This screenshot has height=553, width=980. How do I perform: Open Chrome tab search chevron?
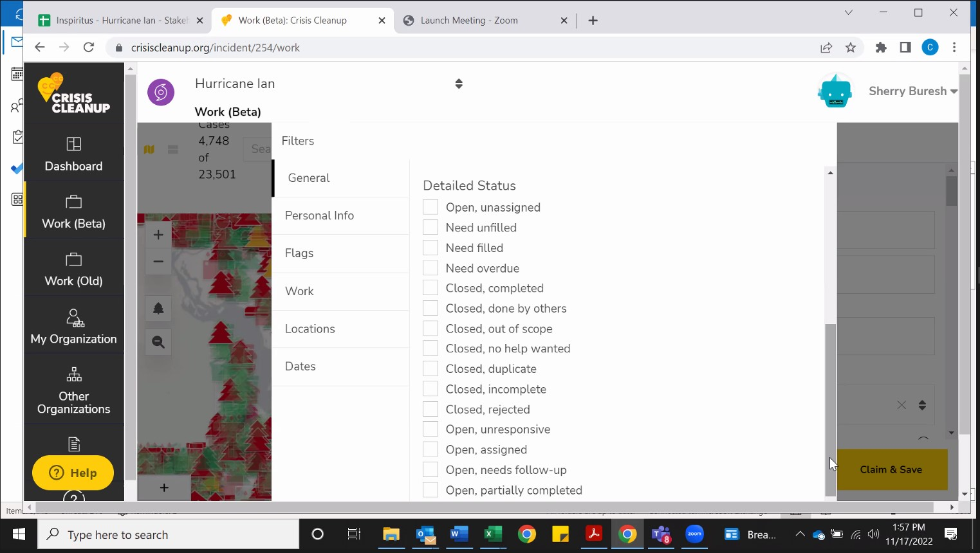pyautogui.click(x=848, y=12)
